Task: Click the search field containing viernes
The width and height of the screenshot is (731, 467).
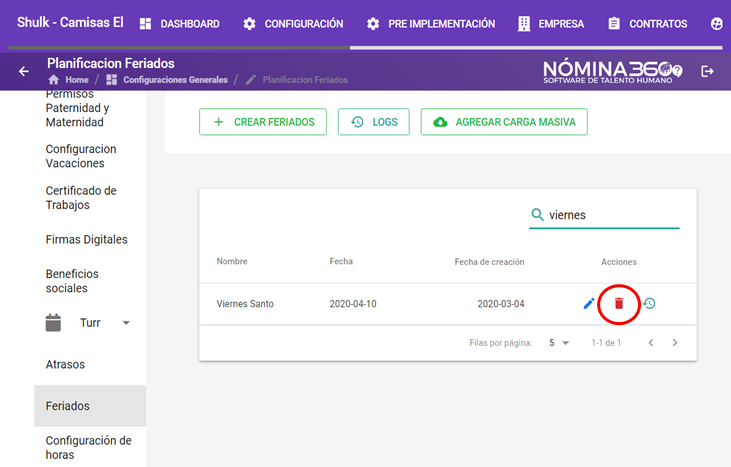Action: click(x=604, y=215)
